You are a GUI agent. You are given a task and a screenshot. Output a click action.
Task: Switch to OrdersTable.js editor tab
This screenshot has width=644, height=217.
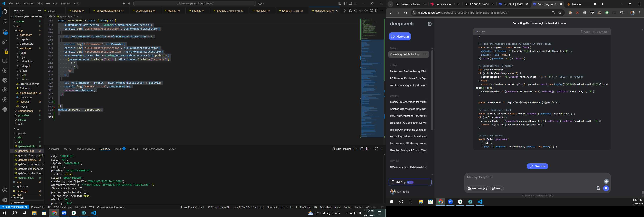coord(144,11)
